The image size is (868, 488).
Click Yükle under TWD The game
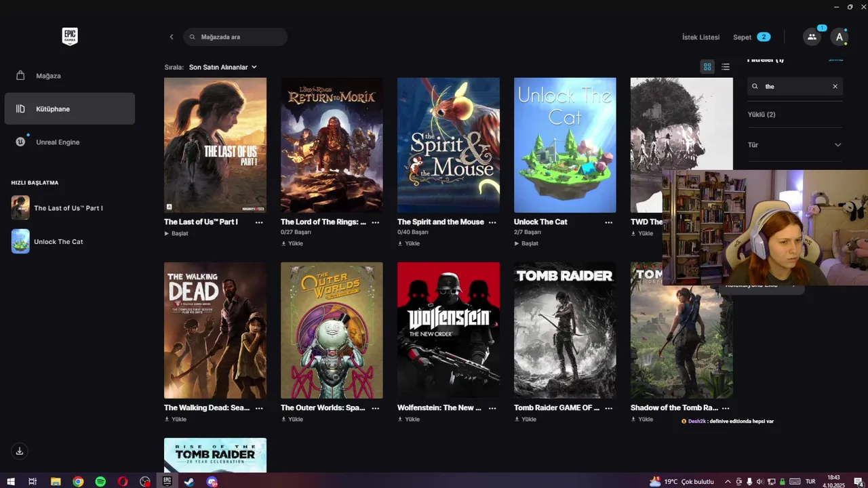point(642,233)
